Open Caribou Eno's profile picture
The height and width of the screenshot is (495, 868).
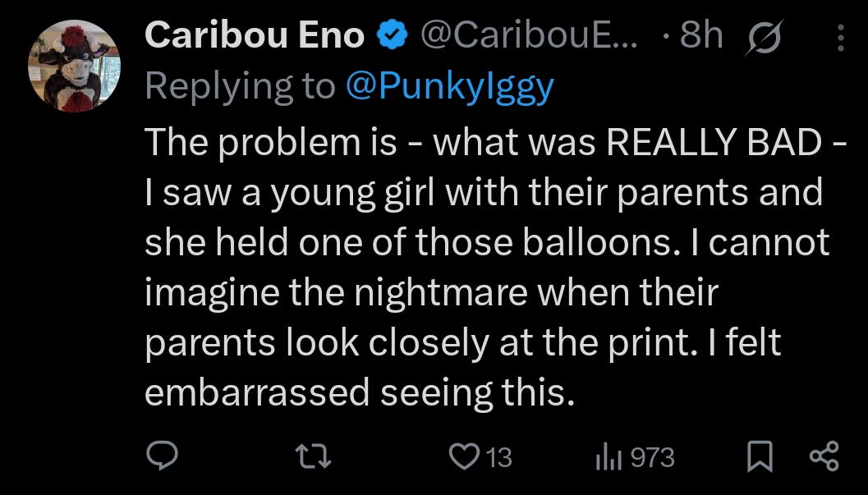click(74, 66)
